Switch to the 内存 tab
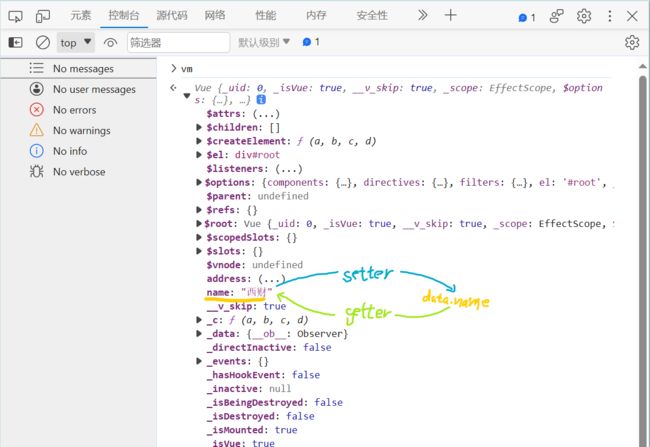650x447 pixels. (316, 15)
